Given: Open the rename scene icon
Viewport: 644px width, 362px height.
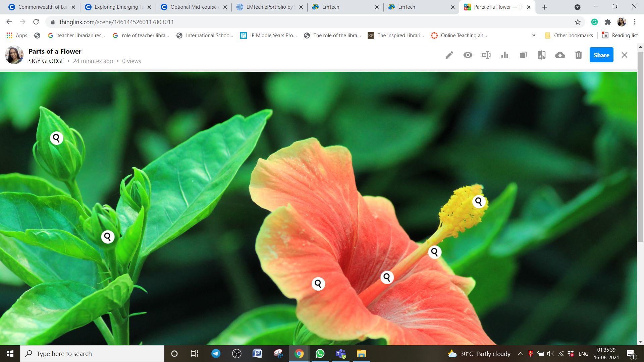Looking at the screenshot, I should click(x=486, y=55).
